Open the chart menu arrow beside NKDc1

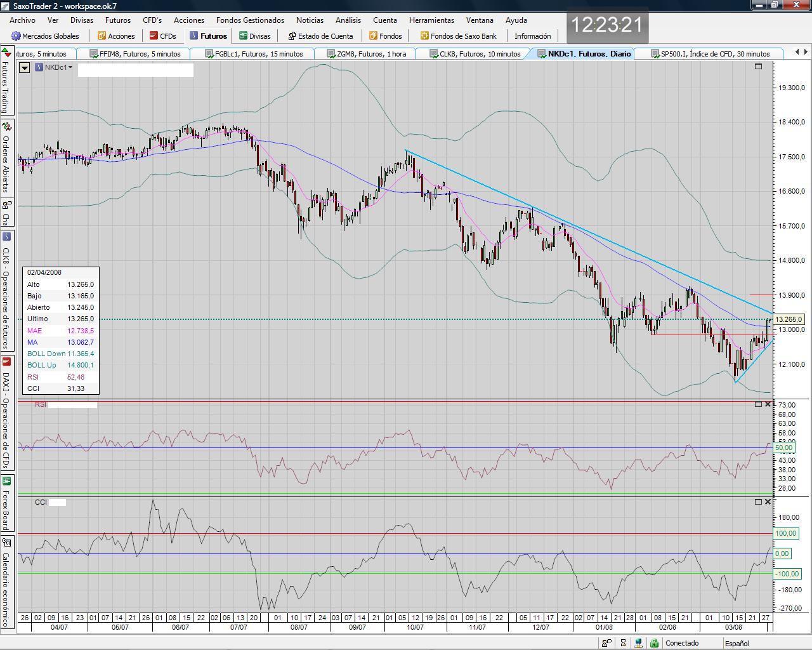pyautogui.click(x=25, y=67)
